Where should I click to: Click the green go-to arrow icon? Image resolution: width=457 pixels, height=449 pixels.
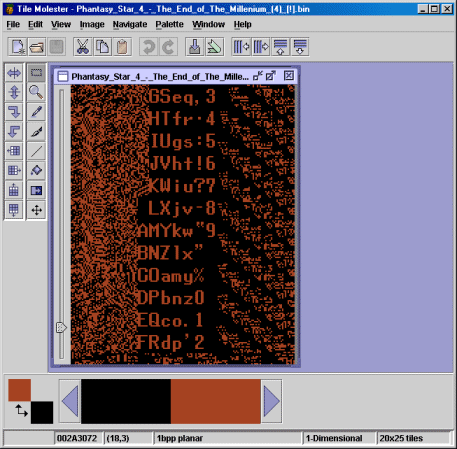pyautogui.click(x=214, y=47)
